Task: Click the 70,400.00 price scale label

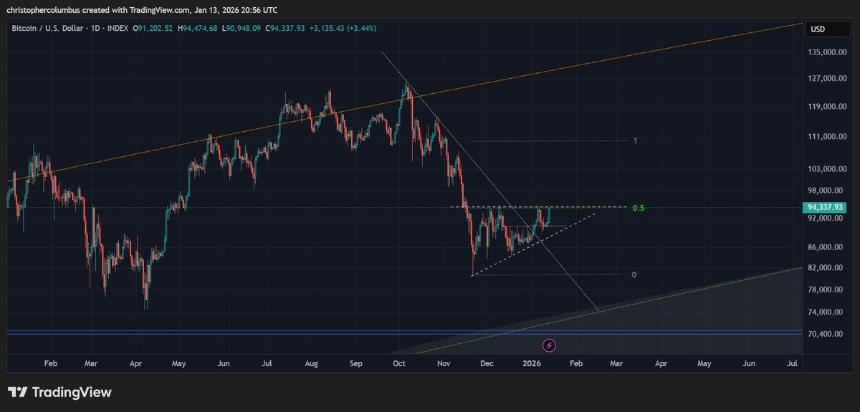Action: point(826,333)
